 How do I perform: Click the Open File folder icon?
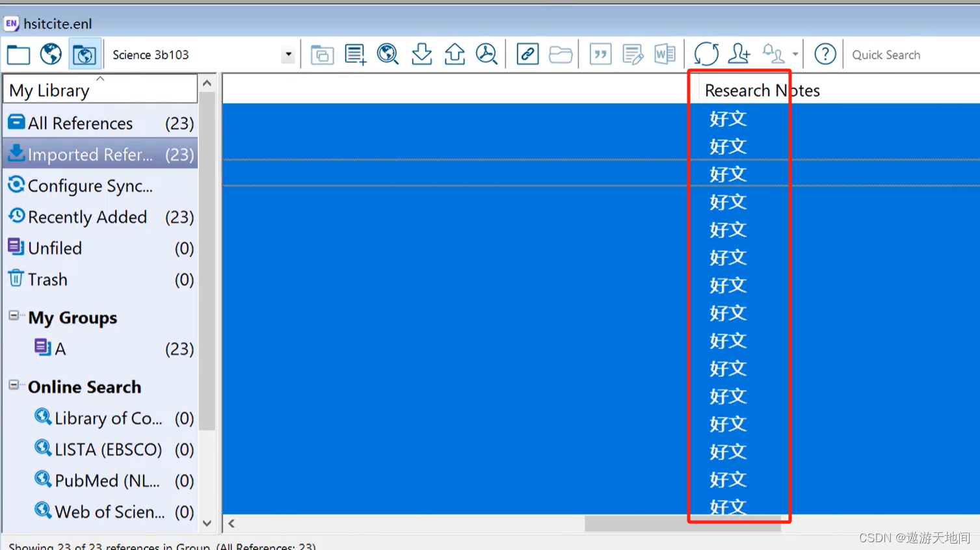tap(561, 55)
